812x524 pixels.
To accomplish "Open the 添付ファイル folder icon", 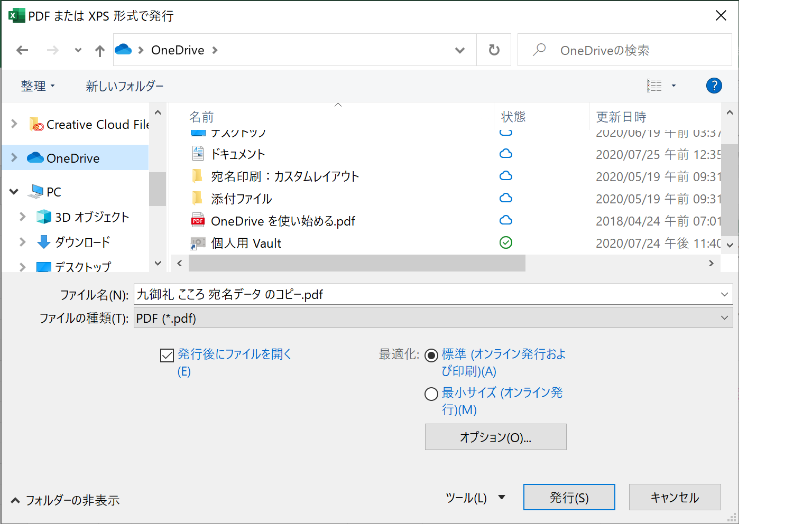I will (198, 199).
